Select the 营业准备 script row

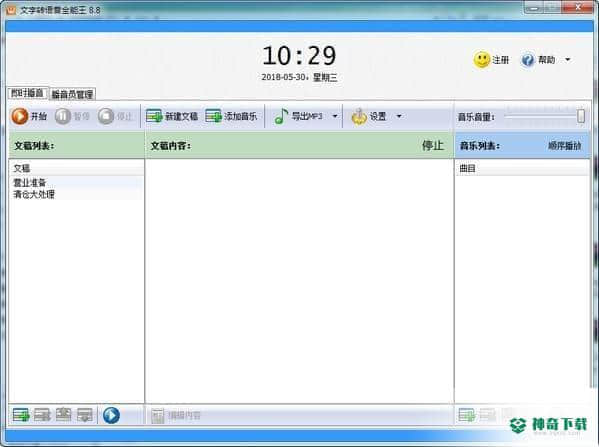(76, 182)
